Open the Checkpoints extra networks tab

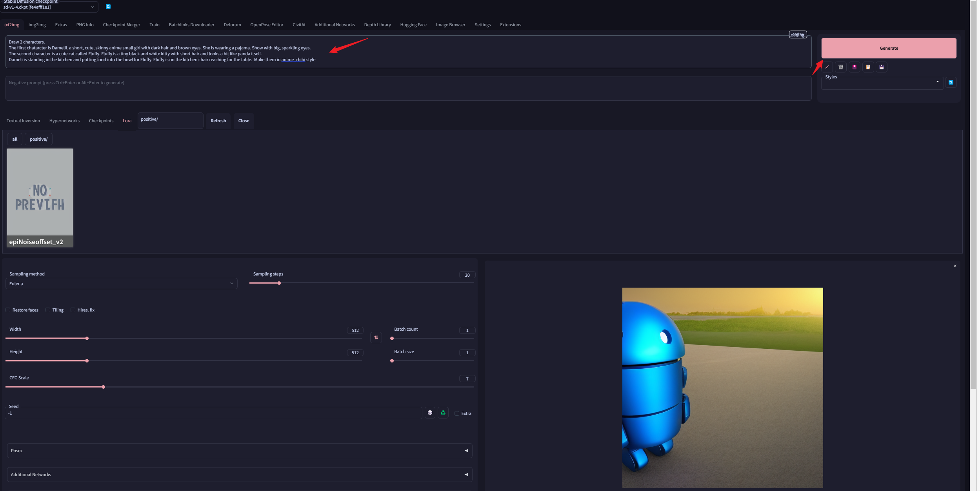pos(101,121)
